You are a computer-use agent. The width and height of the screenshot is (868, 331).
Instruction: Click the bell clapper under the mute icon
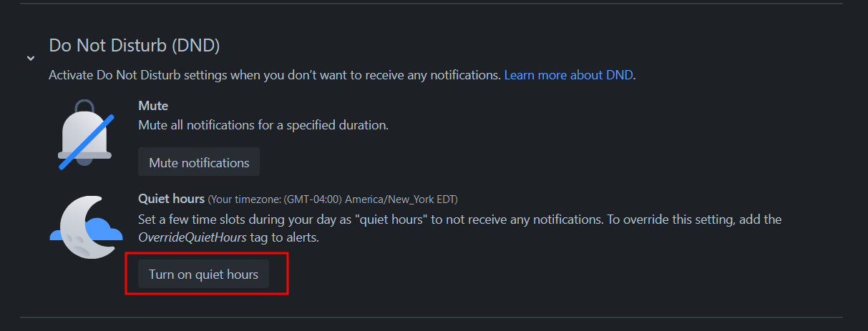point(84,162)
